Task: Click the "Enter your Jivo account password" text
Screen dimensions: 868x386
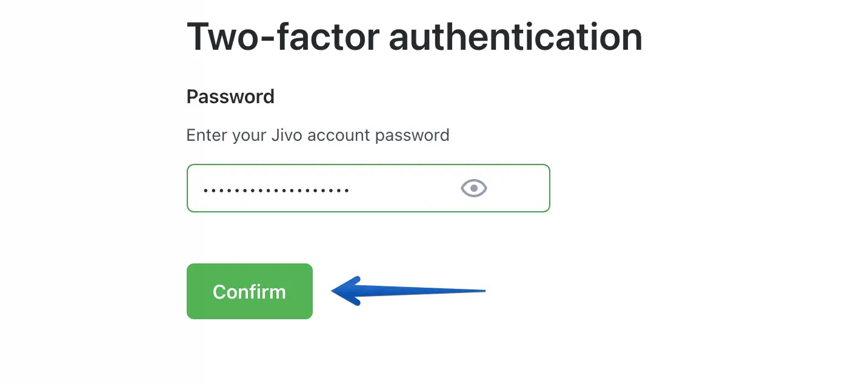Action: pos(318,135)
